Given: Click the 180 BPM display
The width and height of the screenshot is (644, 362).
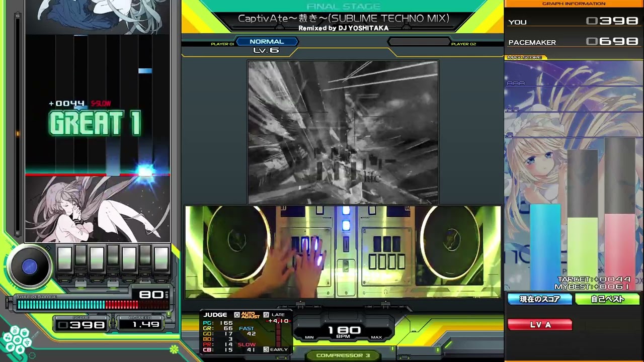Looking at the screenshot, I should pos(344,331).
